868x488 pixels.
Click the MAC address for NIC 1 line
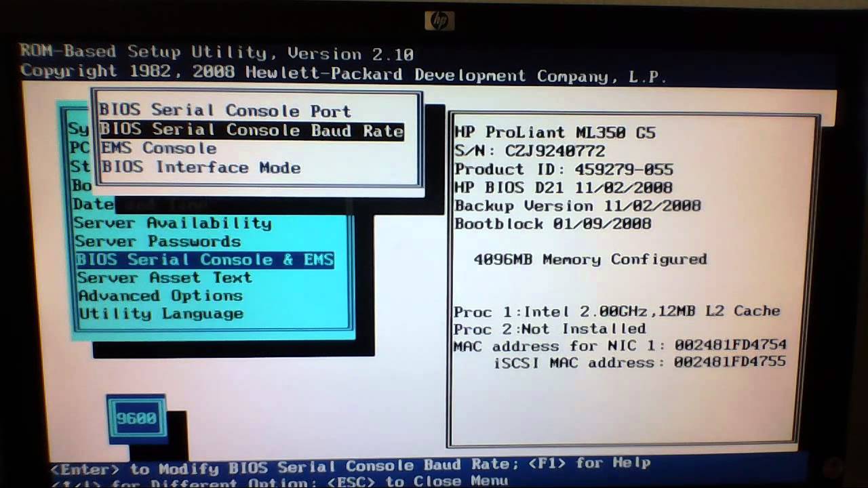[620, 346]
